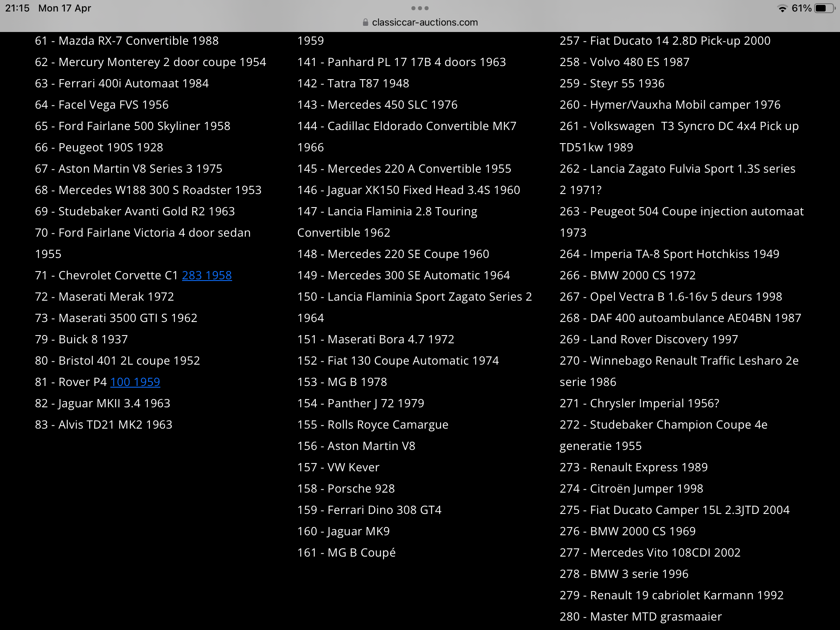Click lot 151 Maserati Bora 4.7 1972
Image resolution: width=840 pixels, height=630 pixels.
point(376,339)
